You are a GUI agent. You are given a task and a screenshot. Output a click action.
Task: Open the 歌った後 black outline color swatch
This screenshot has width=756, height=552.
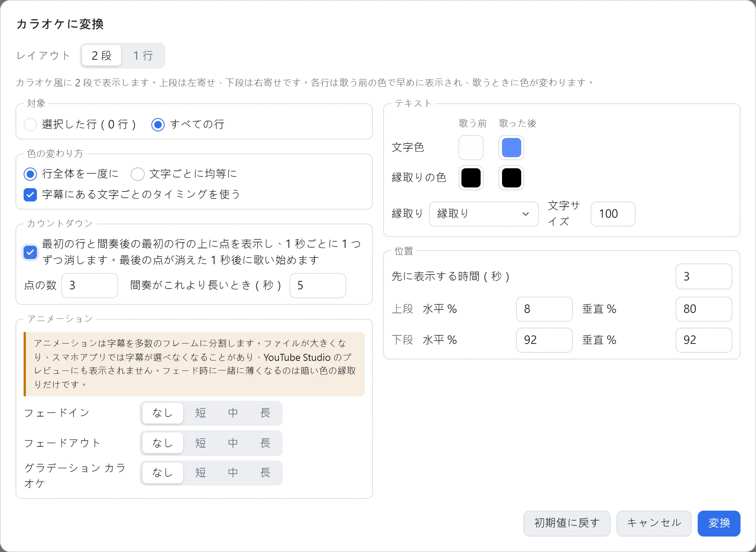point(511,178)
